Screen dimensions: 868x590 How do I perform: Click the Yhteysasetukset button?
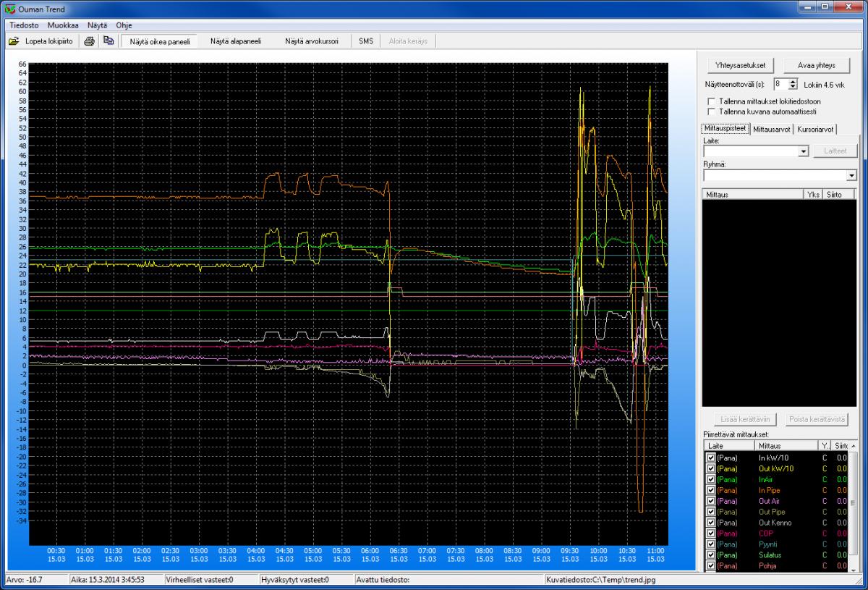point(740,65)
